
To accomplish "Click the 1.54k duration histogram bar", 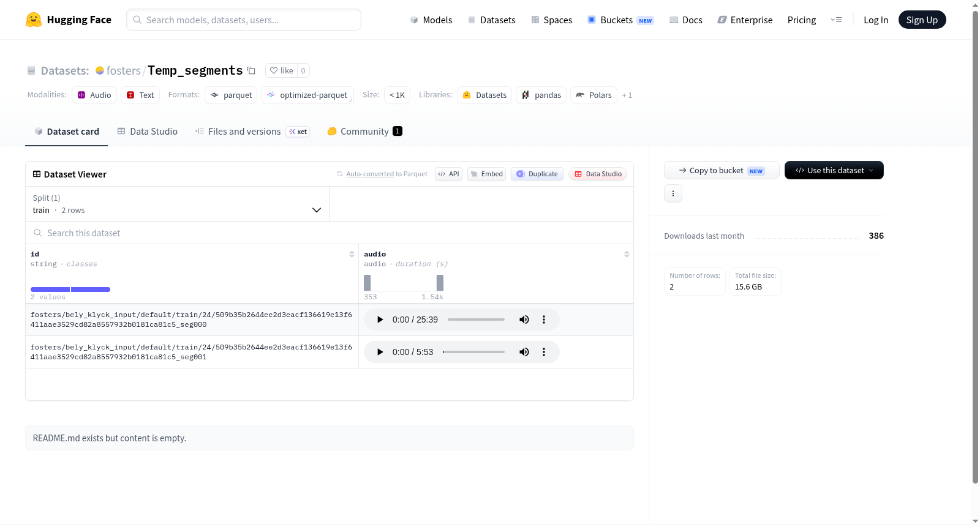I will point(440,283).
